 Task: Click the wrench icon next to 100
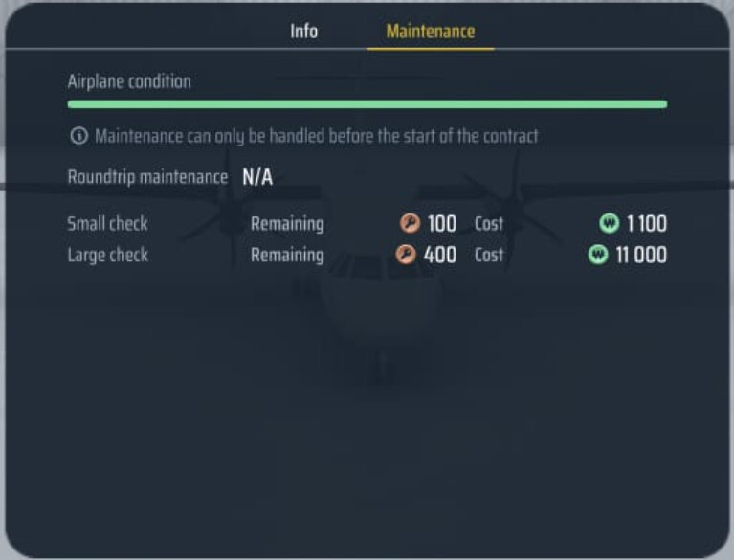tap(411, 223)
